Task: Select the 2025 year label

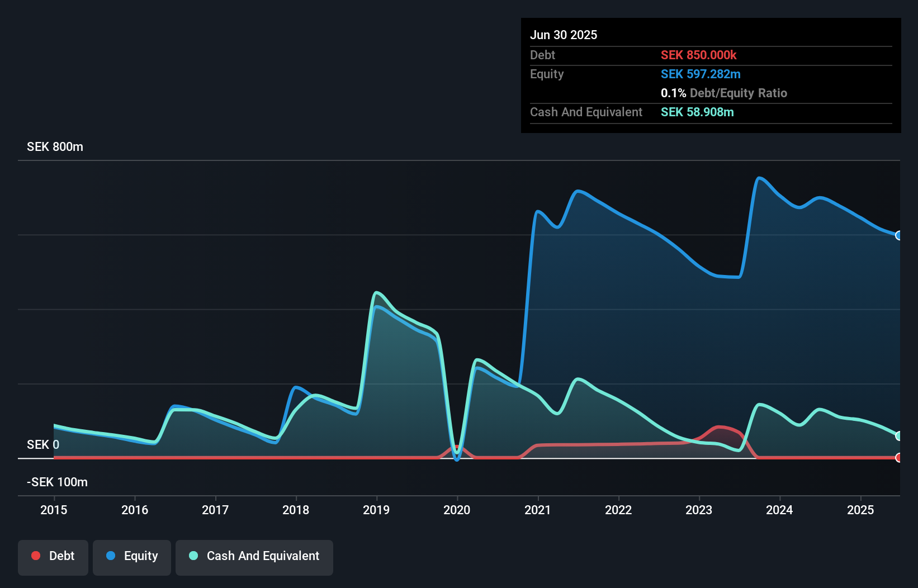Action: pyautogui.click(x=861, y=510)
